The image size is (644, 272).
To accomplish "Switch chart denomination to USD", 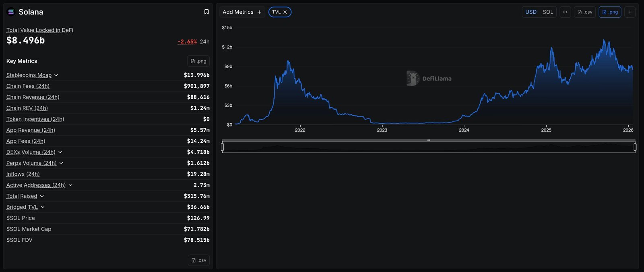I will click(x=530, y=12).
